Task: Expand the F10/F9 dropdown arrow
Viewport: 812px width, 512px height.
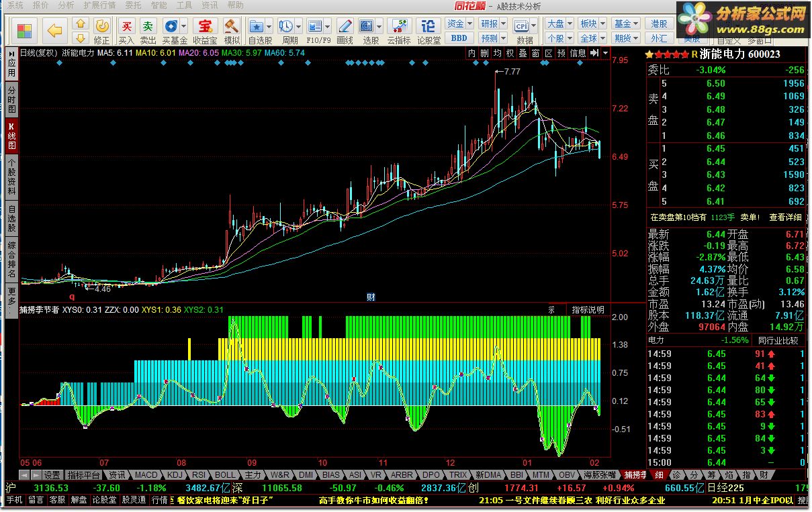Action: 326,26
